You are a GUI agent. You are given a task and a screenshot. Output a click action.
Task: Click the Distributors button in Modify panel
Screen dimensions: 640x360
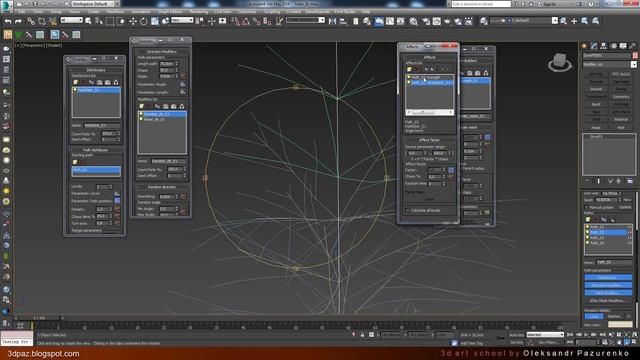tap(608, 278)
